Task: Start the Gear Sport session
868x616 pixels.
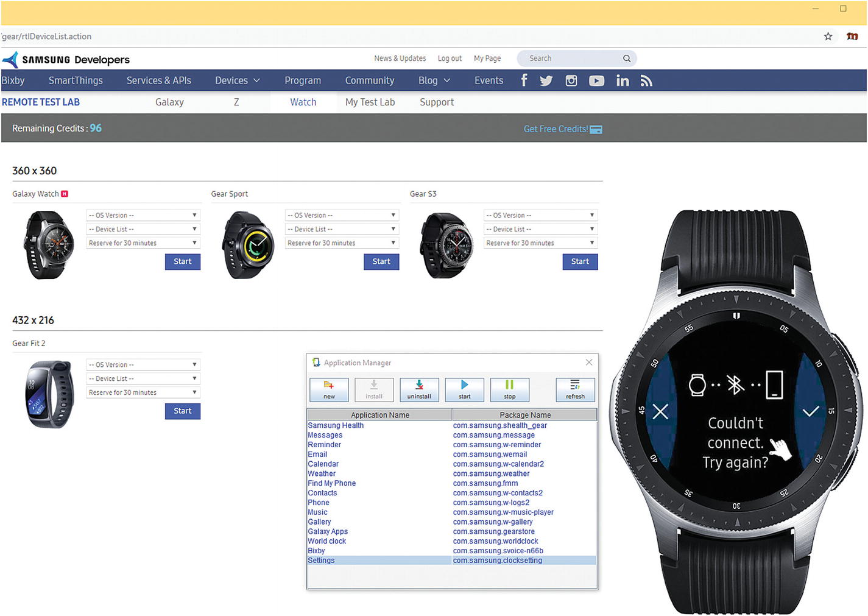Action: tap(381, 261)
